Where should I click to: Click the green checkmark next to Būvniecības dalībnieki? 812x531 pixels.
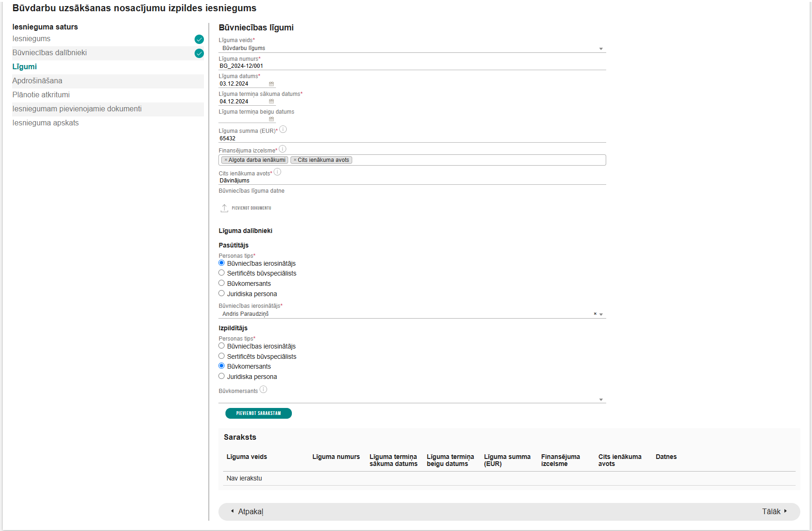coord(199,53)
